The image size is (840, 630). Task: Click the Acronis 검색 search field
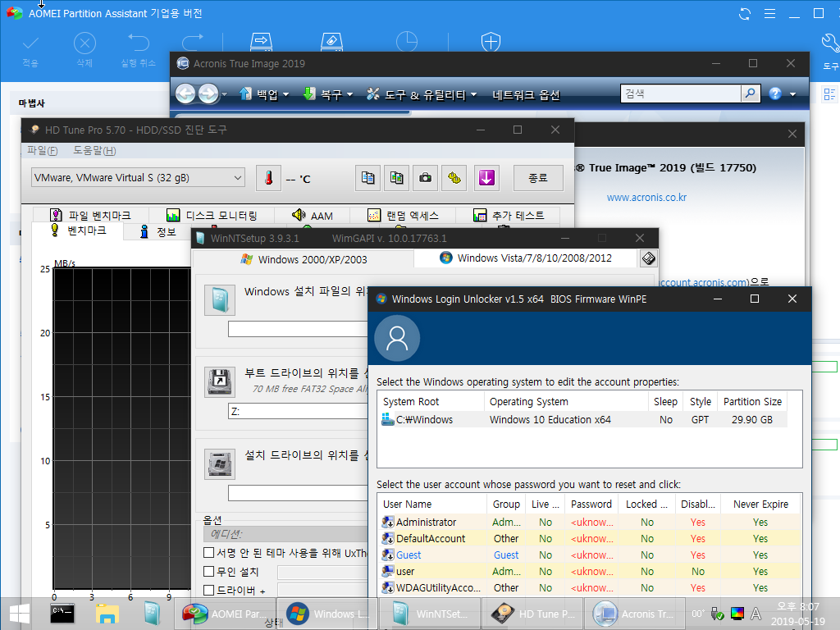click(x=680, y=94)
